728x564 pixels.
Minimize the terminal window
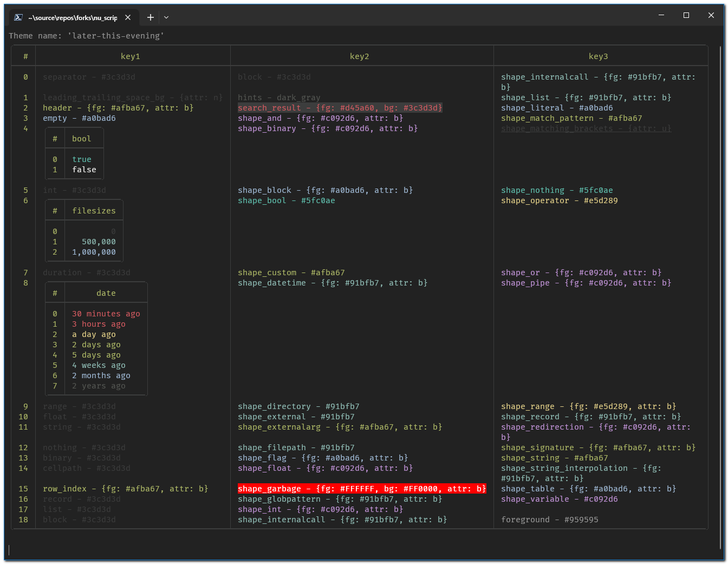661,15
